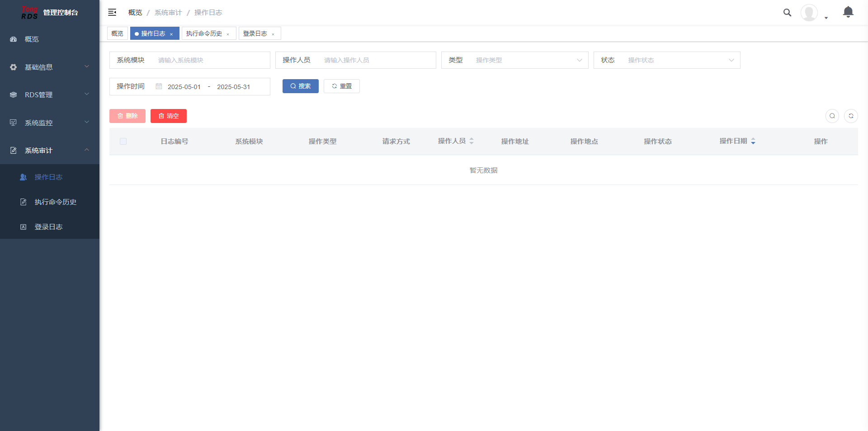
Task: Click the 暂无数据 empty table message
Action: (x=484, y=170)
